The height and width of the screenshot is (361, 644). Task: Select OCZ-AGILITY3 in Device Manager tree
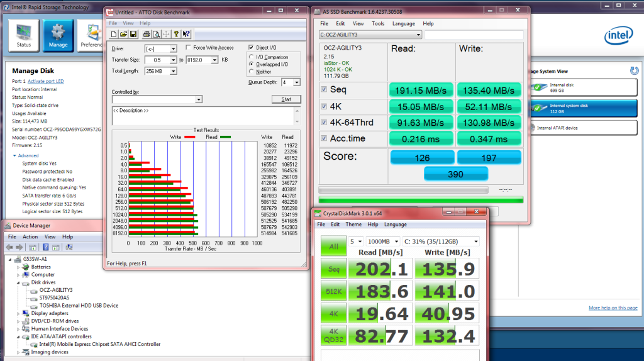[x=56, y=290]
